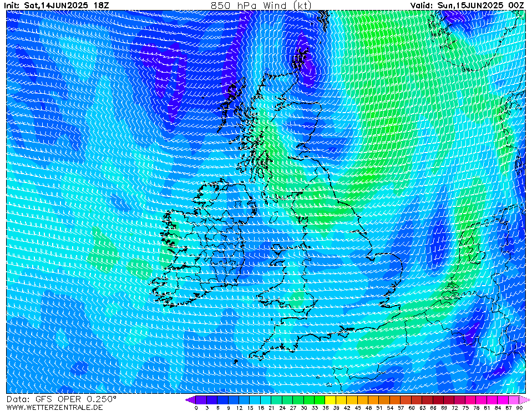The width and height of the screenshot is (532, 411).
Task: Select the green 27–30 kt legend swatch
Action: [298, 400]
